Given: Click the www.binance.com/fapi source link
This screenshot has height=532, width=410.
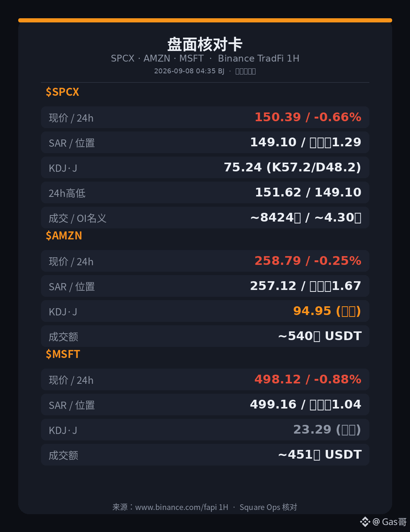Looking at the screenshot, I should (182, 507).
